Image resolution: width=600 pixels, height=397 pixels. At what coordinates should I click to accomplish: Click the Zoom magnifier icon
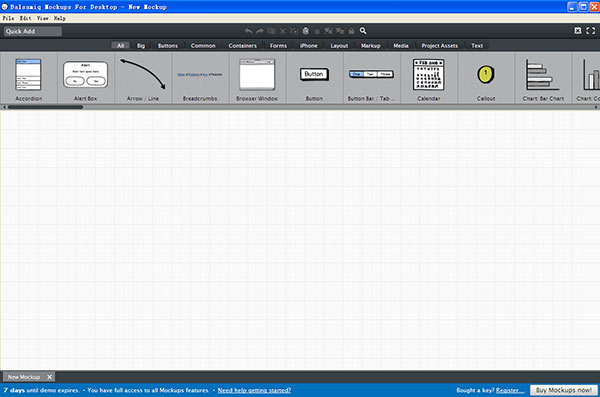(363, 31)
